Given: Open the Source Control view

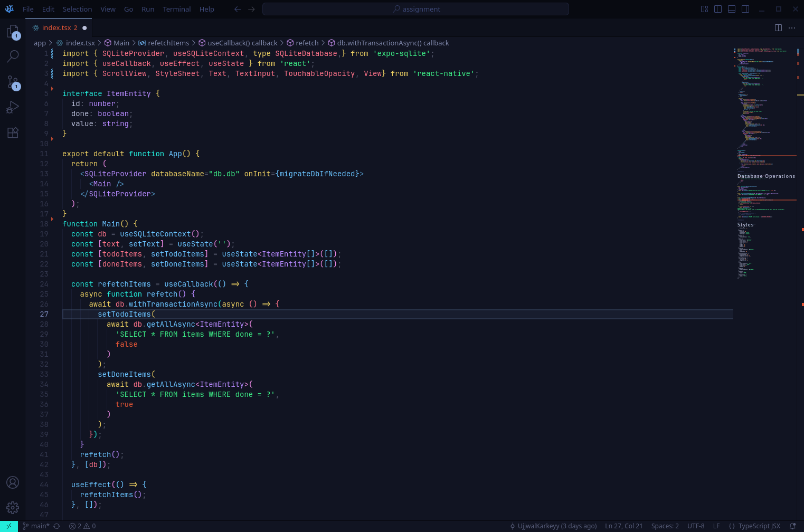Looking at the screenshot, I should pyautogui.click(x=13, y=82).
